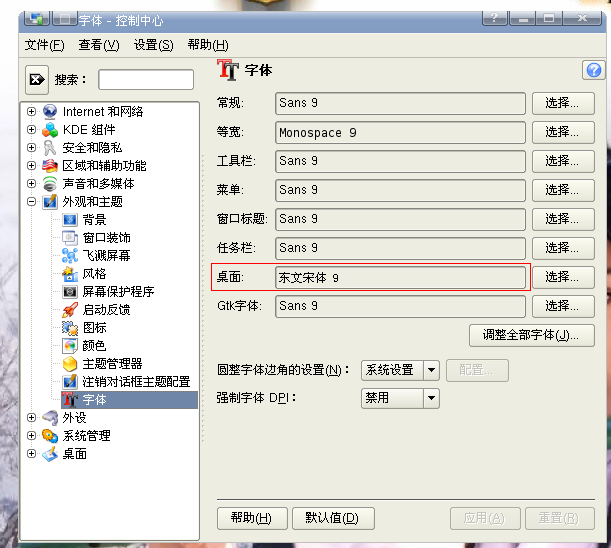Click the 桌面 desktop icon in tree

click(x=50, y=454)
